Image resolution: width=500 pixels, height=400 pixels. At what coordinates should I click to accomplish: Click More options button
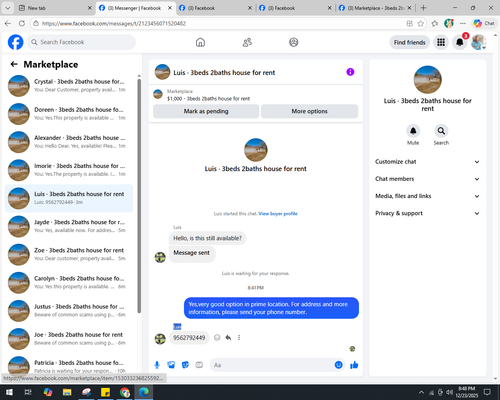pos(309,111)
